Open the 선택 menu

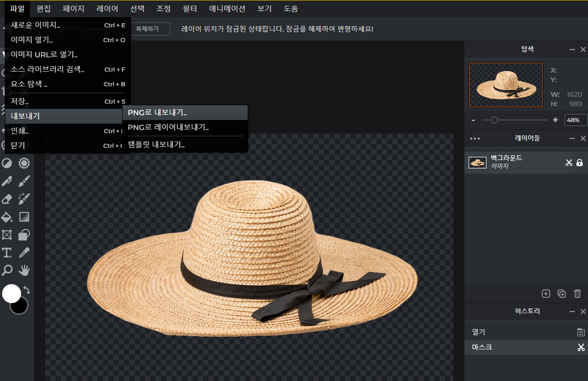pyautogui.click(x=137, y=8)
